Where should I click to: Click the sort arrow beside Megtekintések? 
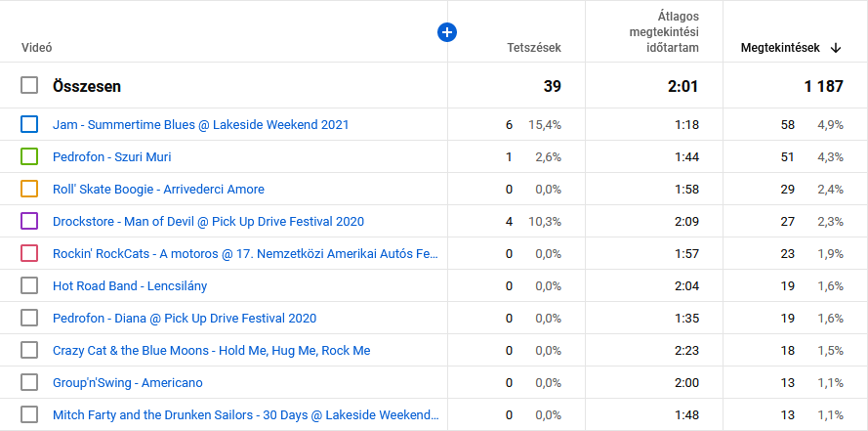tap(837, 48)
